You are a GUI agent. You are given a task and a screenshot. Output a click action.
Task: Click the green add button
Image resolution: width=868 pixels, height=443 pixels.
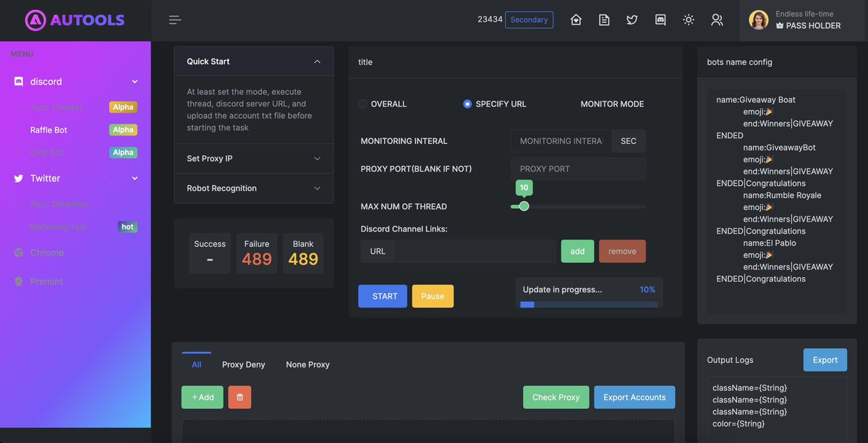pyautogui.click(x=577, y=251)
